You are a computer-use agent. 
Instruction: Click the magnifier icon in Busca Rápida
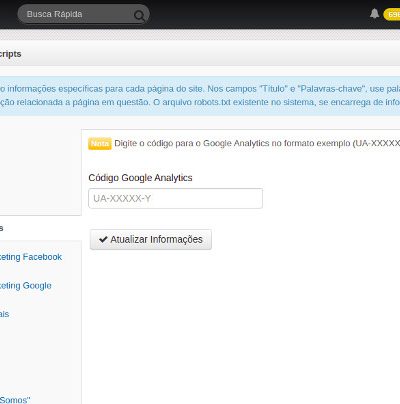point(139,15)
